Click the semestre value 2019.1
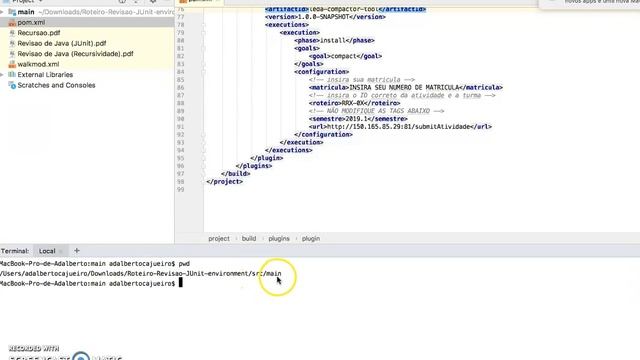 tap(358, 119)
